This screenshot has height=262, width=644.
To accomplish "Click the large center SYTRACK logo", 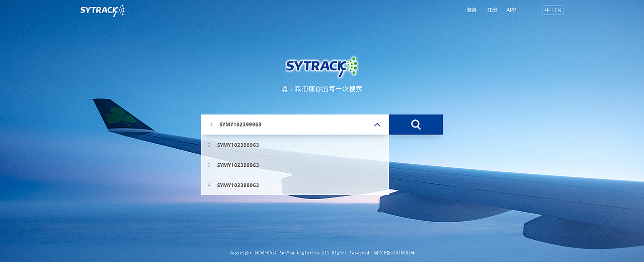I will point(322,66).
